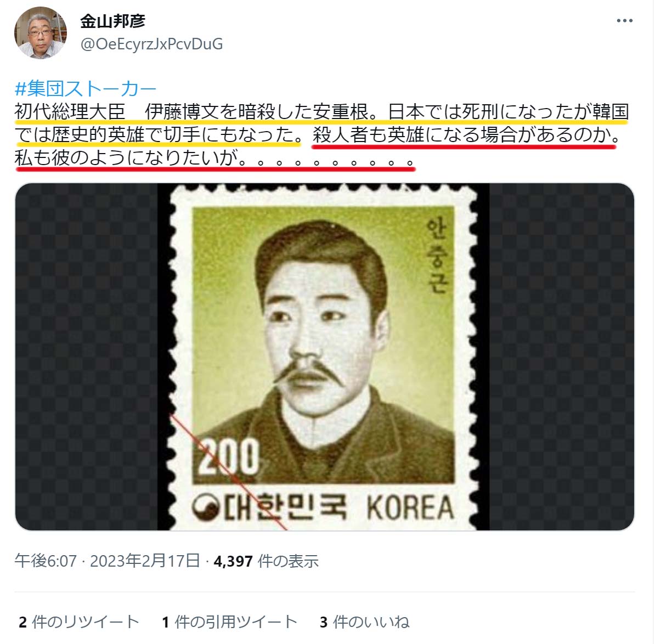Click the @OeEcyrzJxPcvDuG handle
The height and width of the screenshot is (644, 655).
tap(151, 44)
